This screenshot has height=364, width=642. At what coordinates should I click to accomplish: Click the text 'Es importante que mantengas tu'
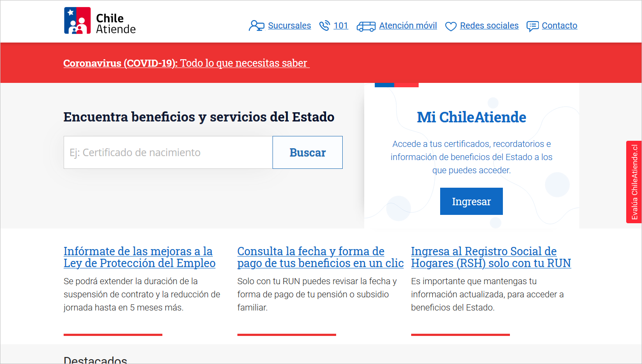474,281
